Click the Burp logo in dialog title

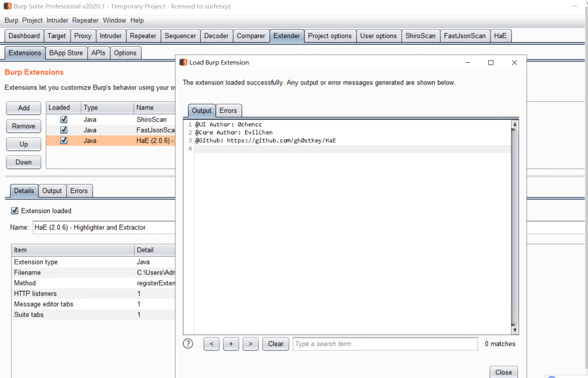pyautogui.click(x=183, y=62)
